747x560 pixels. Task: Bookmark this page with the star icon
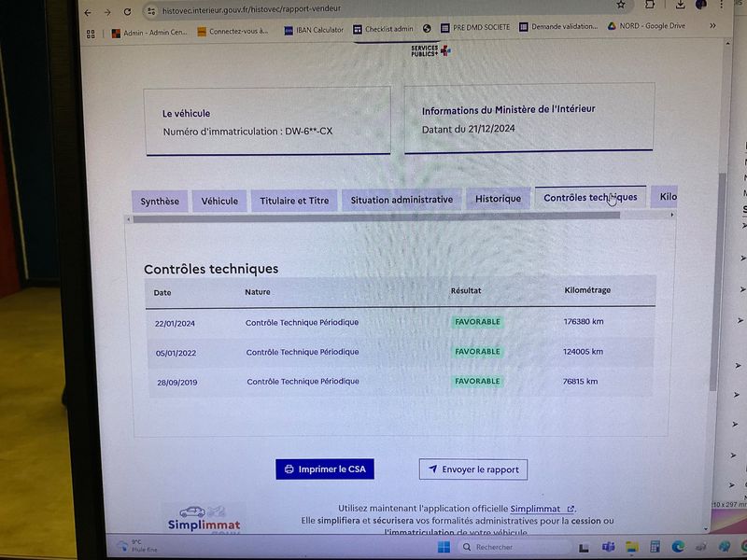click(x=621, y=5)
